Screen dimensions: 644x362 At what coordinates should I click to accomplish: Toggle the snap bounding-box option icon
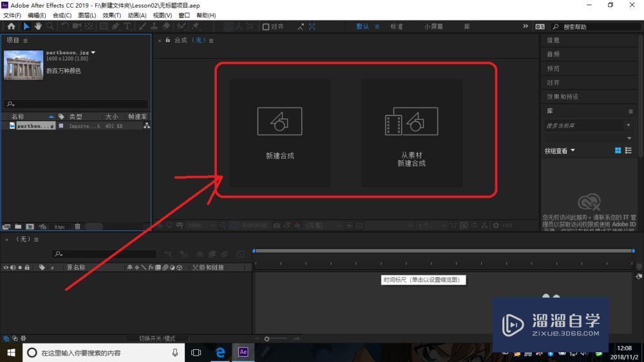[312, 26]
